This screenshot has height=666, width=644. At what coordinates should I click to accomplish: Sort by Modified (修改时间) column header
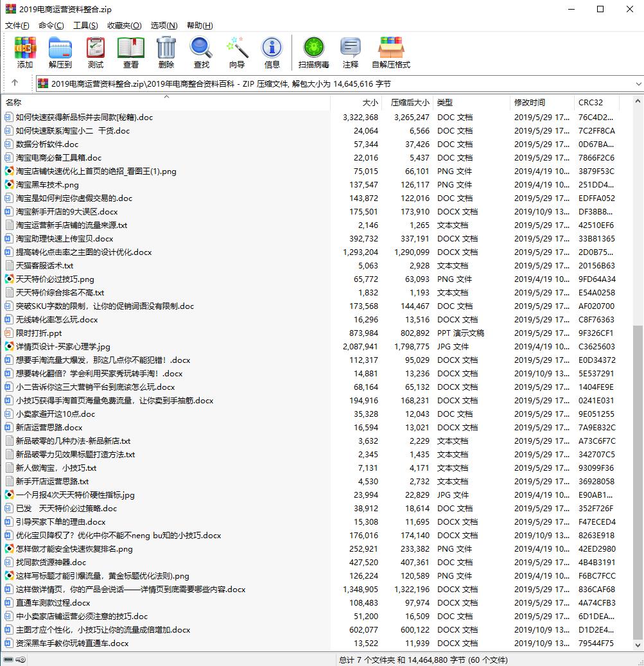[x=542, y=102]
